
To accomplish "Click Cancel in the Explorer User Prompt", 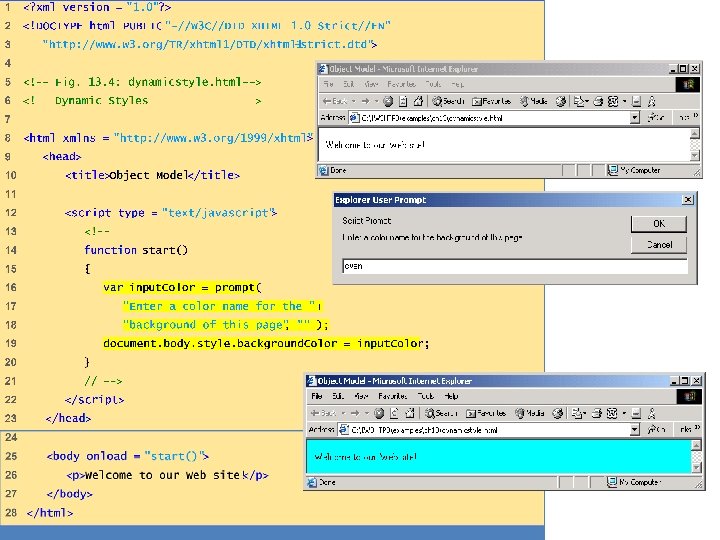I will (658, 245).
